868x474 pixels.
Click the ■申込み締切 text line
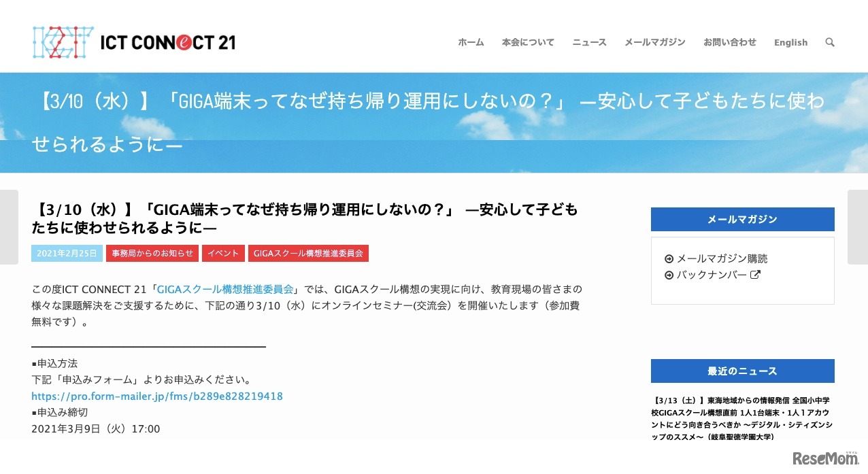(x=60, y=413)
